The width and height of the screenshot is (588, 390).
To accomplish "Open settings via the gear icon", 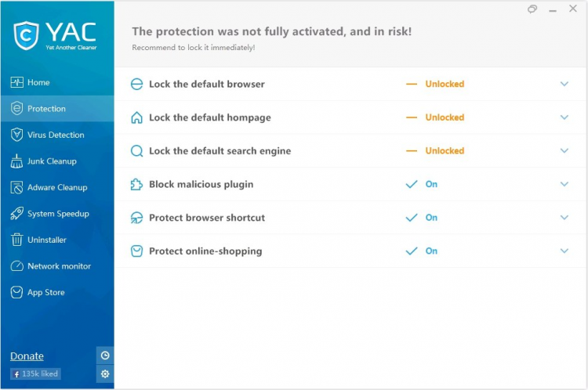I will [105, 374].
